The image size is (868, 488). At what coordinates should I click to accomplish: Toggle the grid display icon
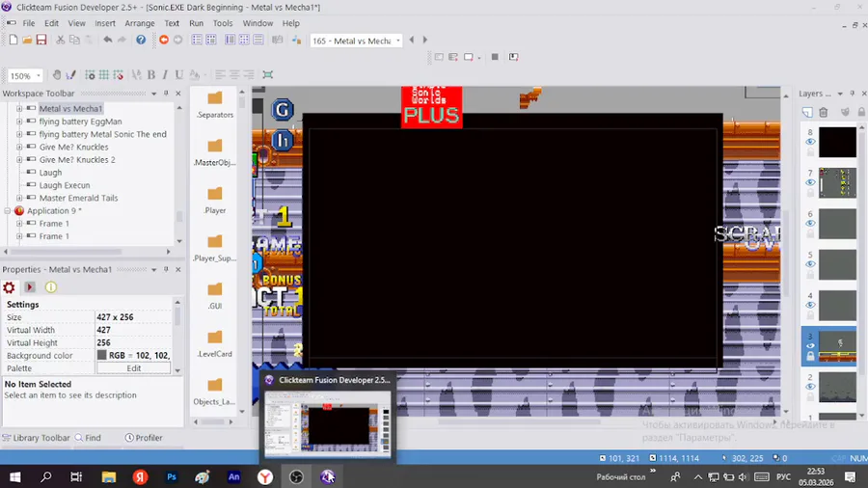pyautogui.click(x=103, y=74)
